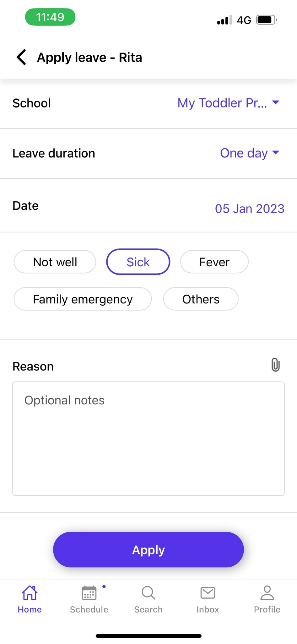
Task: Pick the Others reason chip
Action: click(x=201, y=299)
